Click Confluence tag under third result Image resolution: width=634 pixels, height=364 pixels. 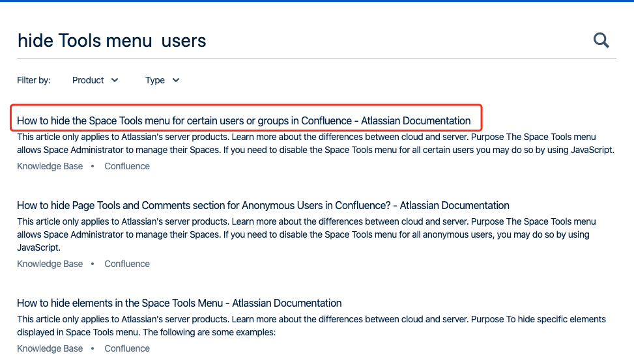tap(127, 348)
